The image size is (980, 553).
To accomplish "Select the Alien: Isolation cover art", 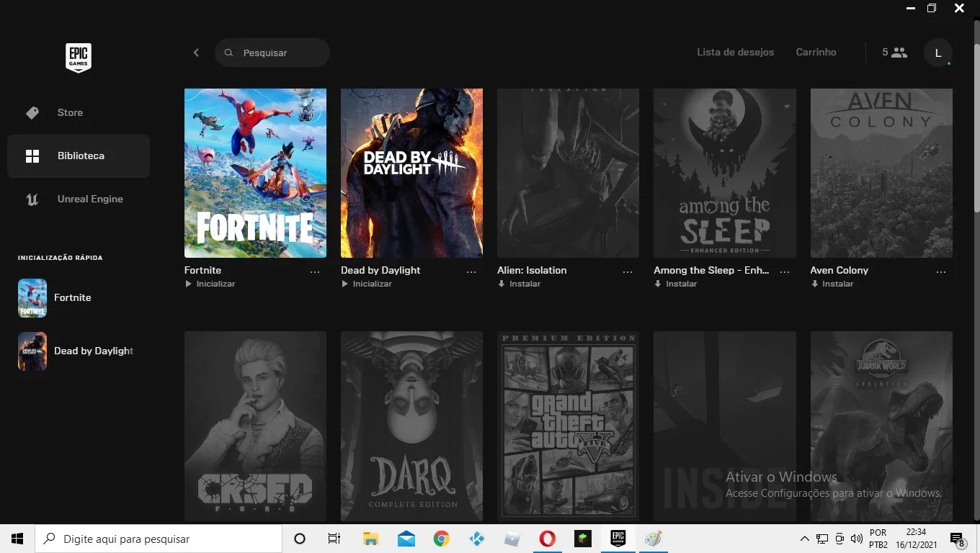I will [568, 173].
